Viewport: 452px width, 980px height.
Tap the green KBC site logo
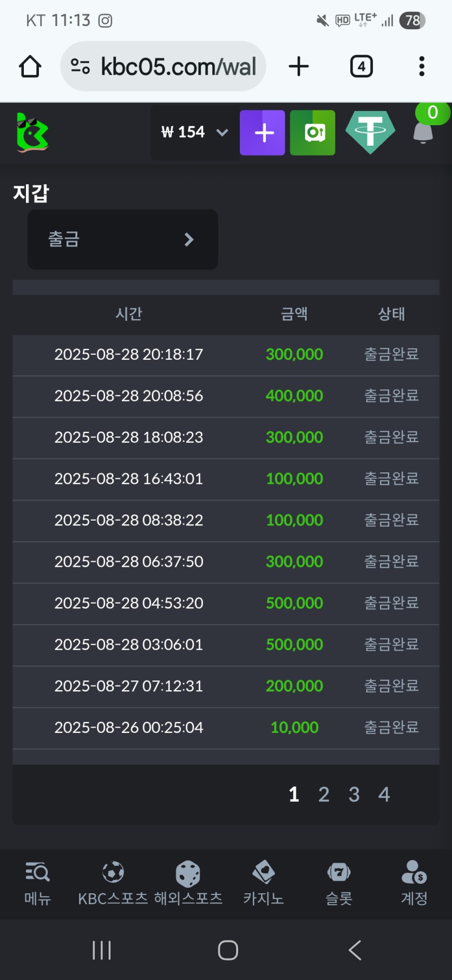point(32,133)
